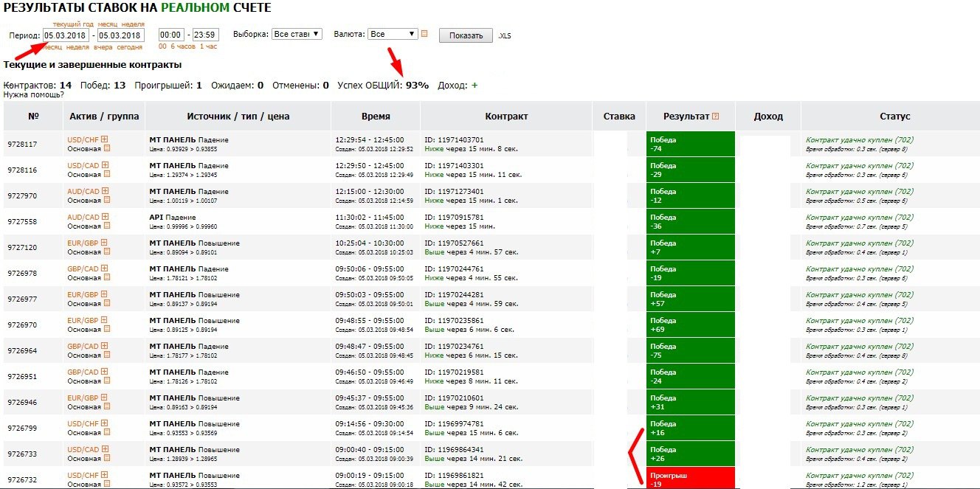Click minus icon beside Основная in row 9728117
Viewport: 980px width, 489px height.
click(106, 148)
